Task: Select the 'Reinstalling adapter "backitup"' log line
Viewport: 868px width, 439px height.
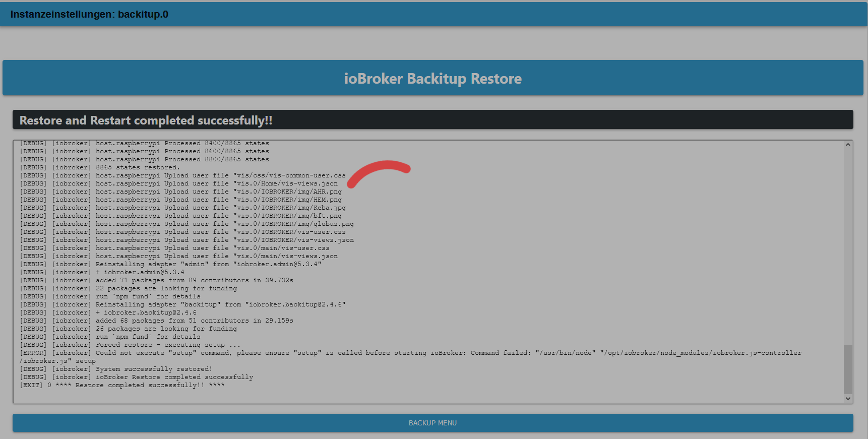Action: coord(183,304)
